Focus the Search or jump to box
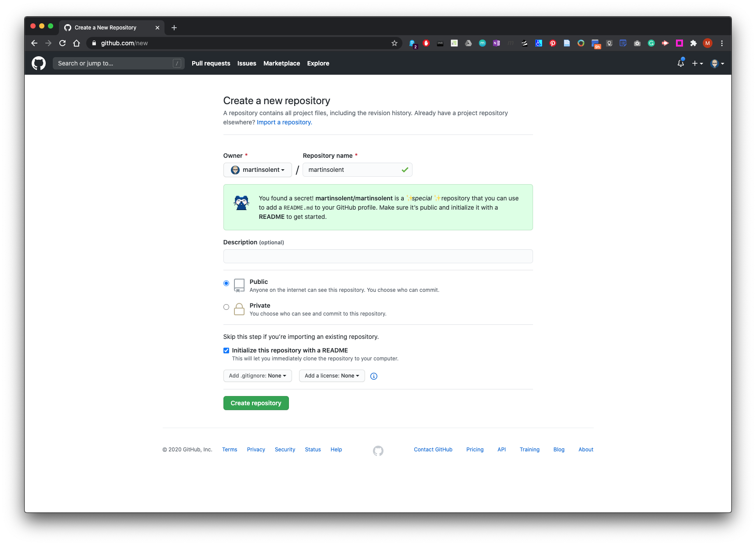 point(114,63)
